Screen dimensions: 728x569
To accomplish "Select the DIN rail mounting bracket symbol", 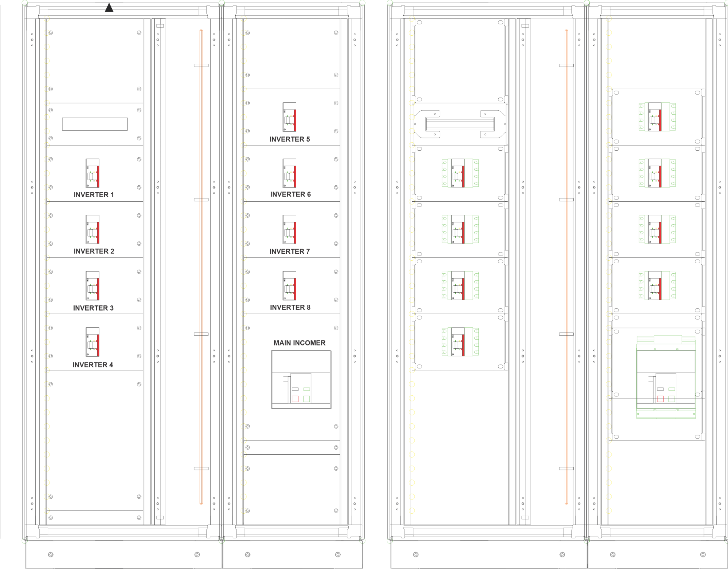I will coord(460,124).
